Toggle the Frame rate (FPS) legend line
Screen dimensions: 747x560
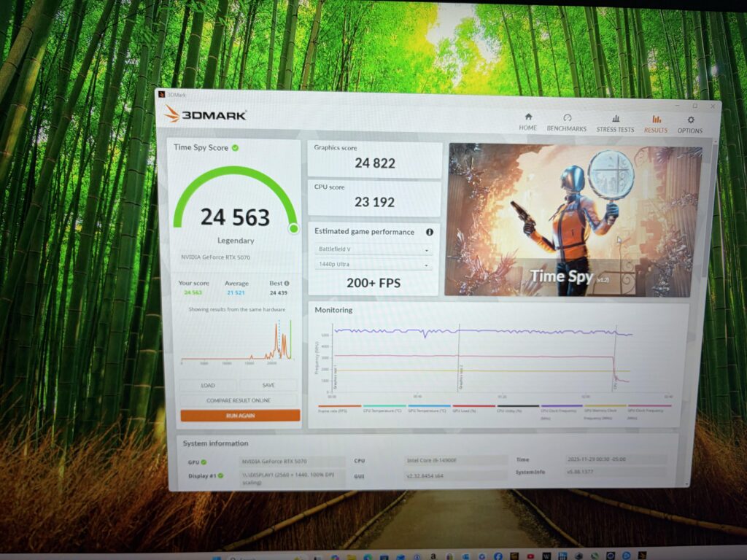pos(338,408)
